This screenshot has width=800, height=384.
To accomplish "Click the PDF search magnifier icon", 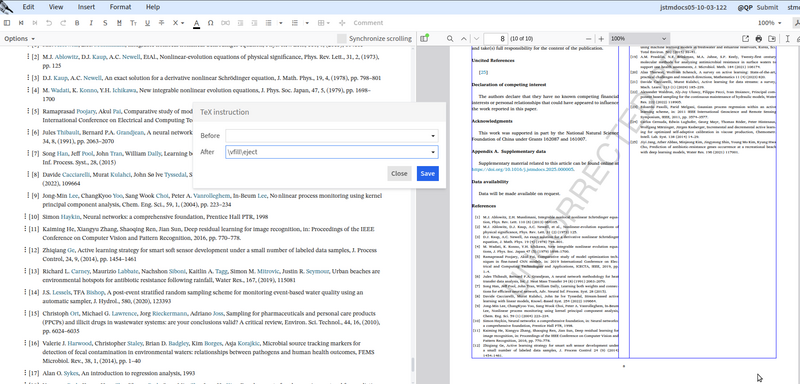I will (x=450, y=39).
